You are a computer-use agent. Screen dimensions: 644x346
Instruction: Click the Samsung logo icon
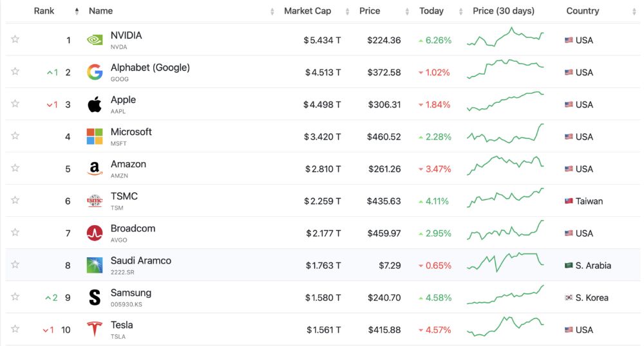pyautogui.click(x=95, y=297)
